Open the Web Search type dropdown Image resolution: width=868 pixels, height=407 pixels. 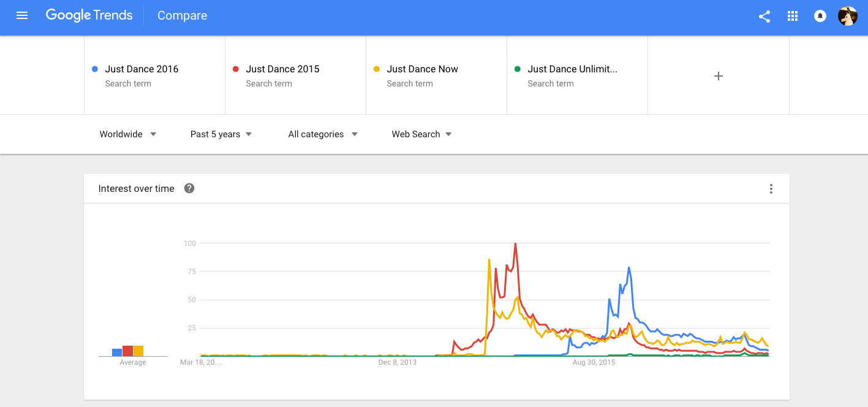422,134
